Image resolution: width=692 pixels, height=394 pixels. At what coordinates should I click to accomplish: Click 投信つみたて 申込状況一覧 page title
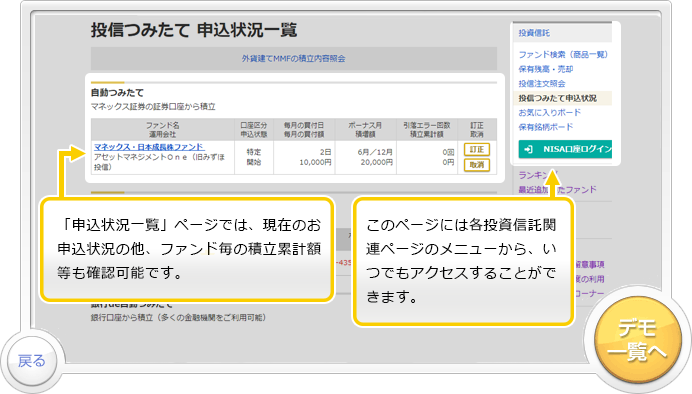pos(194,30)
